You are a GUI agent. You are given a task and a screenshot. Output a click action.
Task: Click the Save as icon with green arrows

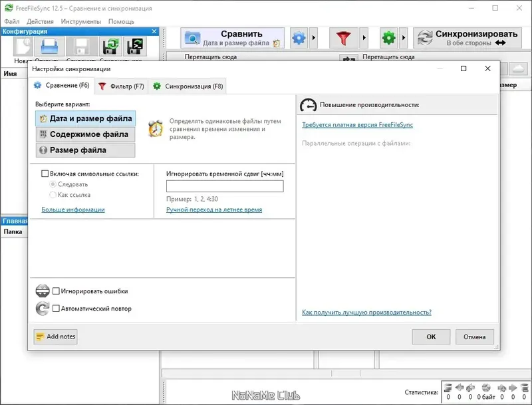coord(110,47)
